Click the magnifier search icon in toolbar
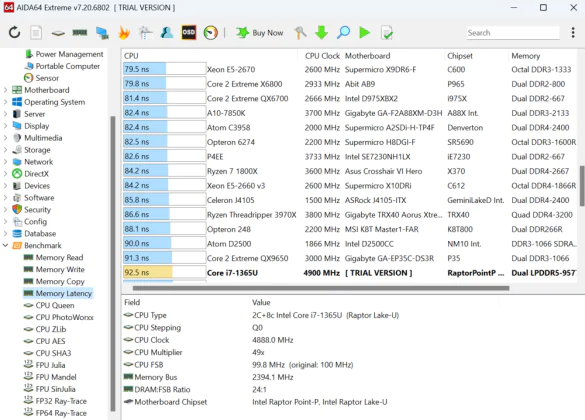585x420 pixels. [343, 33]
